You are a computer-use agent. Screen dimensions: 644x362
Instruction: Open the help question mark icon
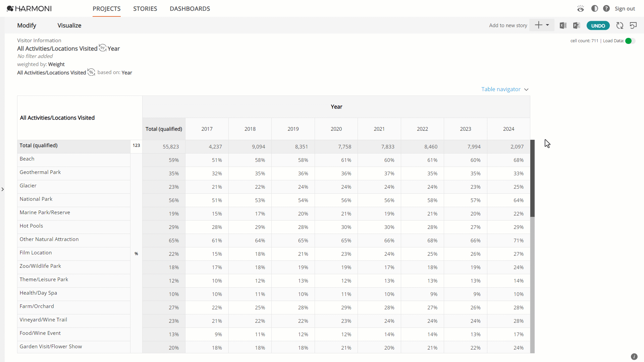click(x=606, y=8)
